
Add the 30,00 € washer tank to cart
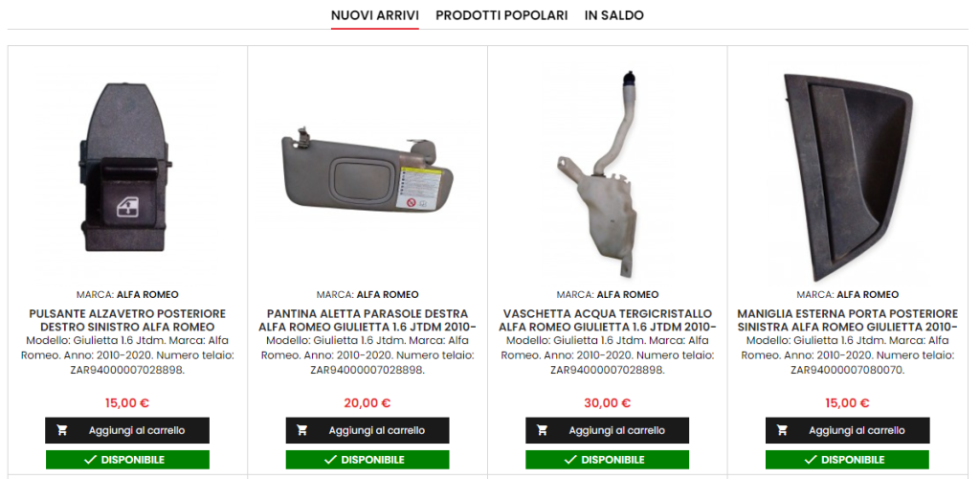[x=608, y=430]
